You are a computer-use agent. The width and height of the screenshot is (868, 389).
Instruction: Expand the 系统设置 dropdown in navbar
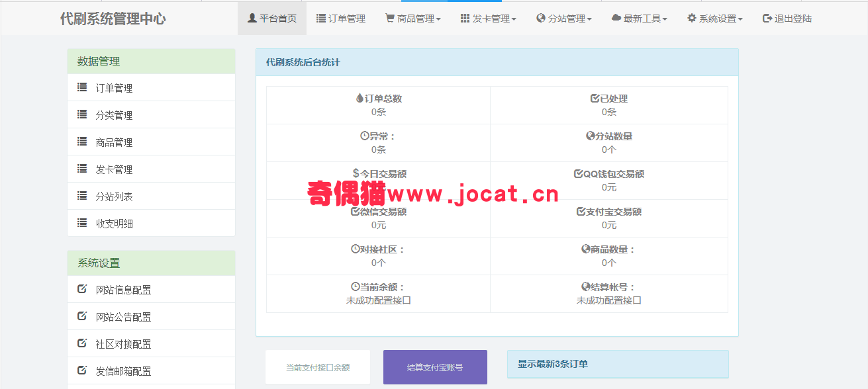pos(715,19)
